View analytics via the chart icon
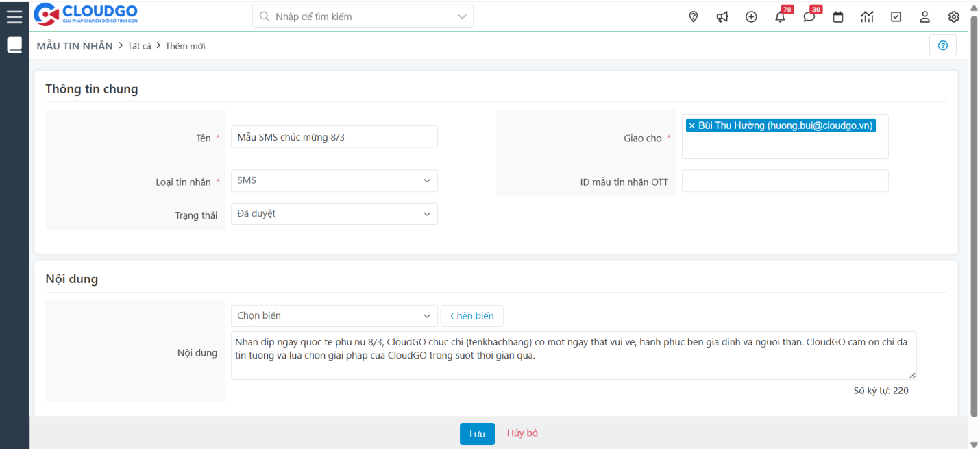 tap(866, 16)
